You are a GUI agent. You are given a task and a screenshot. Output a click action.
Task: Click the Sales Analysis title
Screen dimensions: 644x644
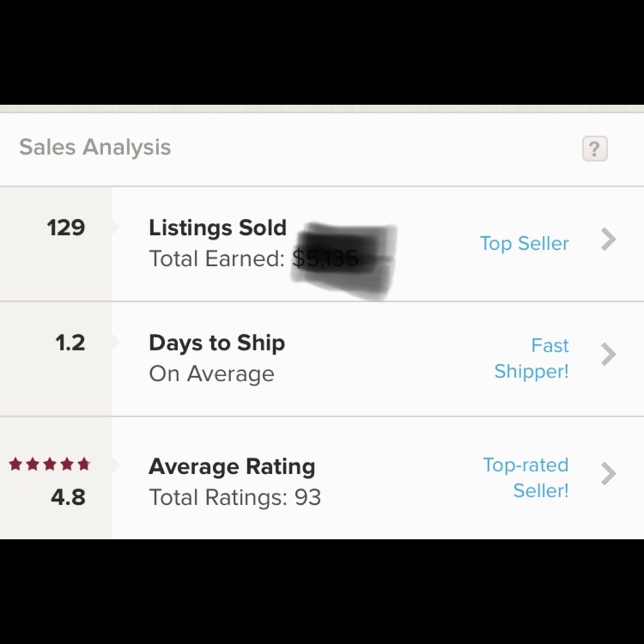click(95, 147)
